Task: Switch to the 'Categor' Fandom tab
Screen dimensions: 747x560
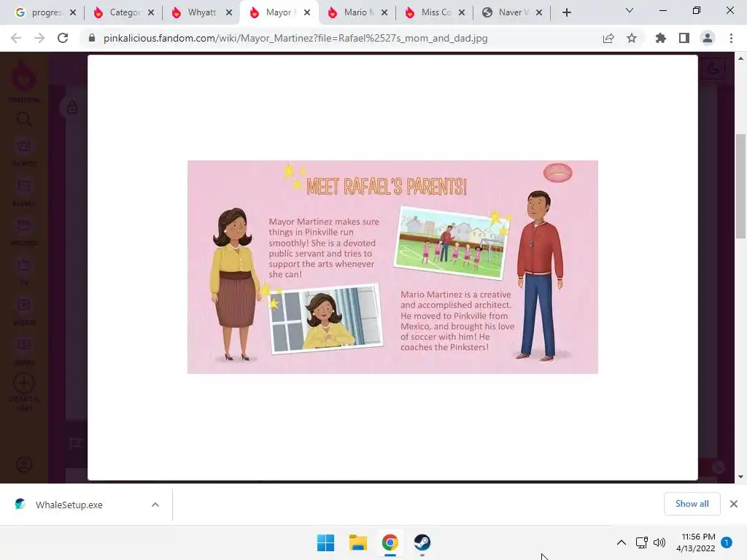Action: click(x=122, y=12)
